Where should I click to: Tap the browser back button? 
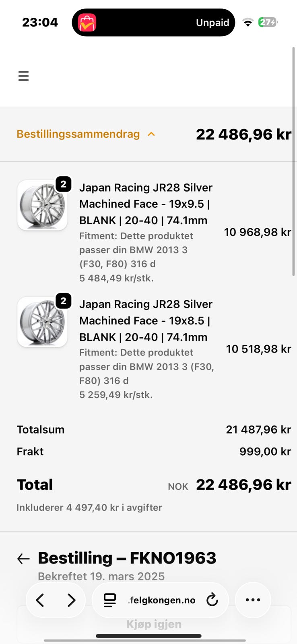(40, 600)
